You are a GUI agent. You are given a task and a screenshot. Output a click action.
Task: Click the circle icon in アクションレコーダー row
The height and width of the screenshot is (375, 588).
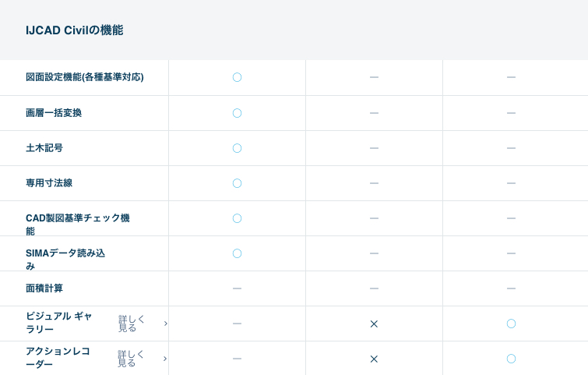point(511,359)
